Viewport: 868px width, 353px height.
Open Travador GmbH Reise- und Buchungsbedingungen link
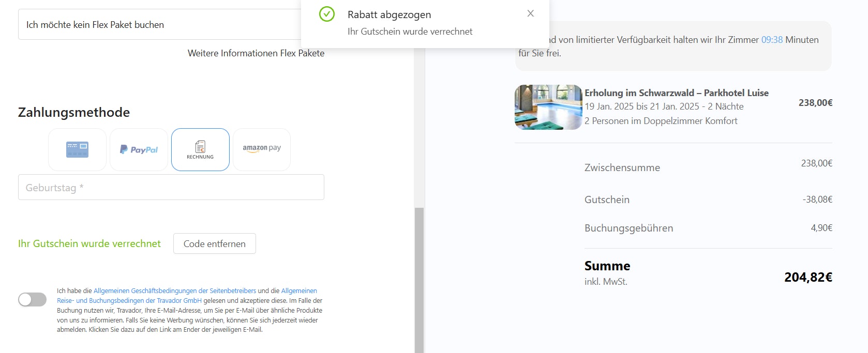[129, 301]
